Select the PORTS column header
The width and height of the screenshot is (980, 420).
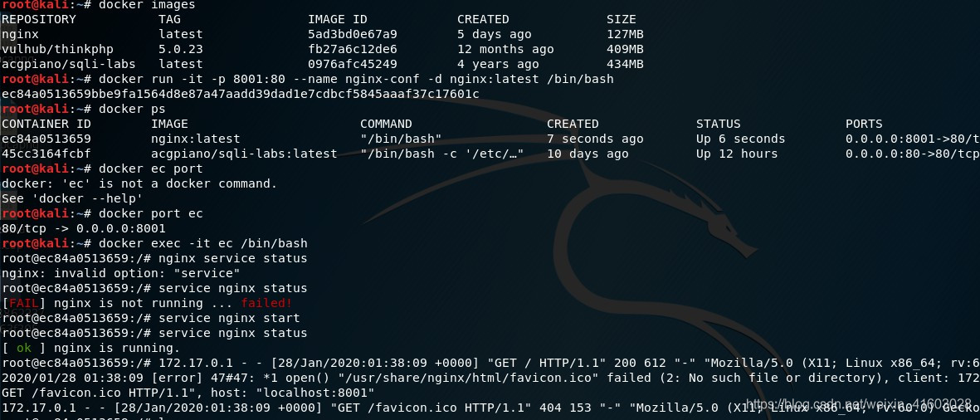tap(865, 125)
